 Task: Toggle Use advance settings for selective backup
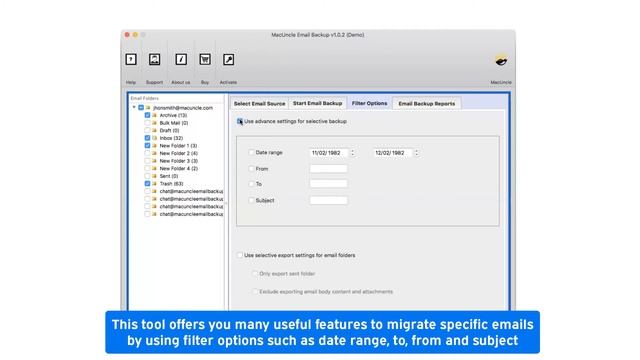click(x=240, y=121)
